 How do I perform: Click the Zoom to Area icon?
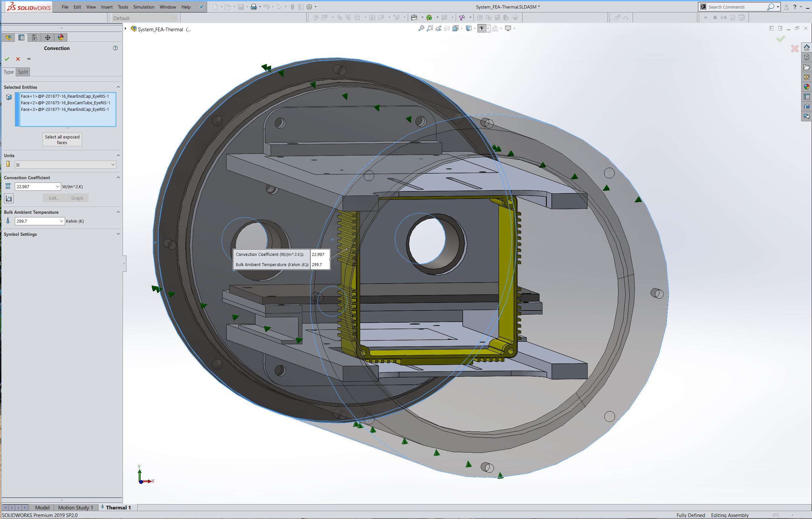[430, 29]
